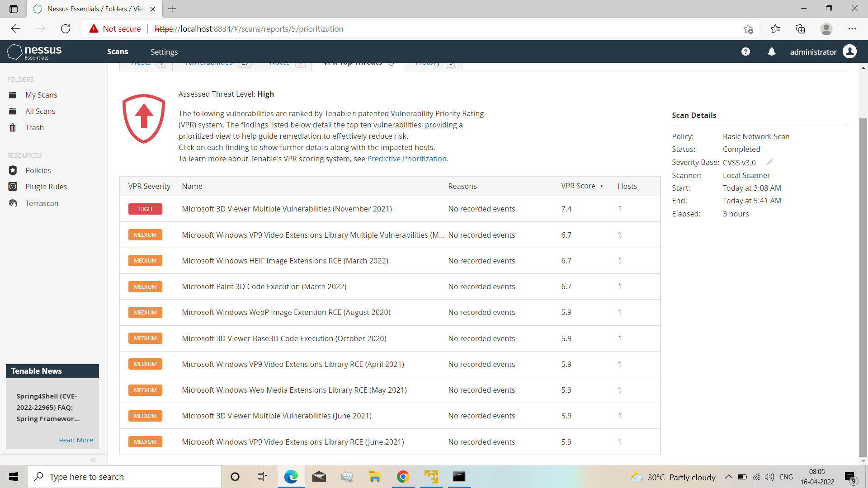
Task: Open the help question mark icon
Action: click(x=745, y=52)
